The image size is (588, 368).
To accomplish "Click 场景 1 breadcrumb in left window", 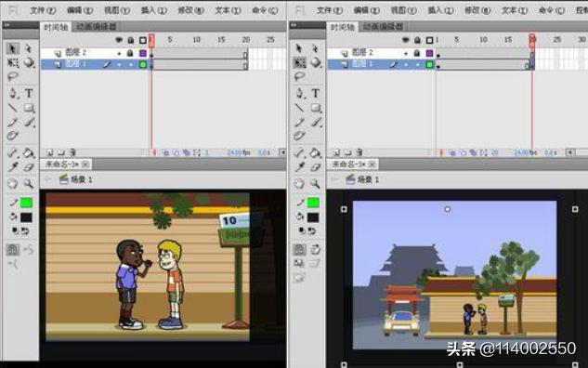I will pos(76,179).
